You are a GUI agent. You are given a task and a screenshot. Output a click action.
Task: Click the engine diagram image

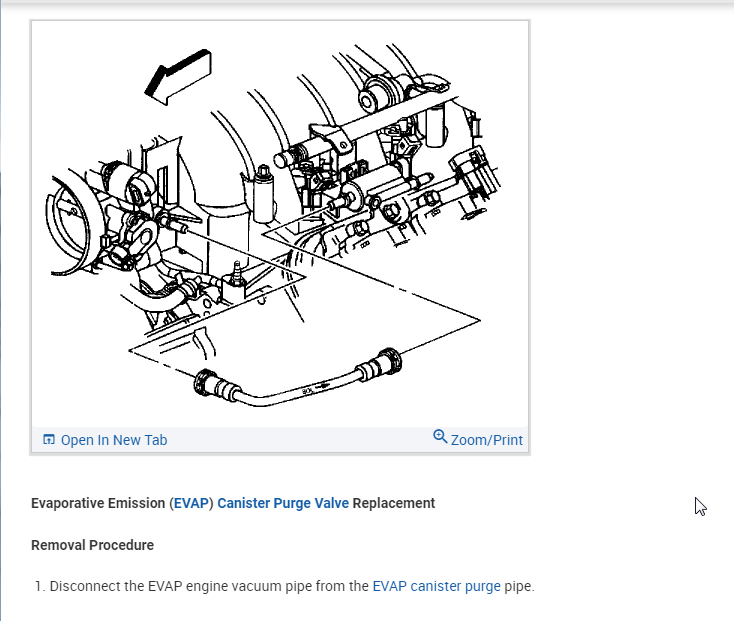[280, 224]
